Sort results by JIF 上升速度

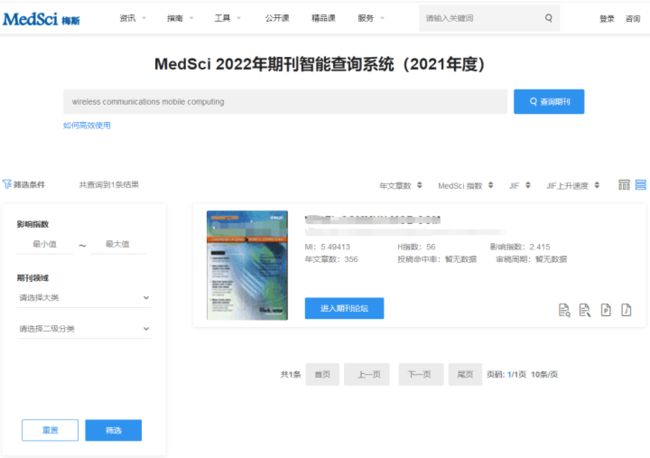[x=573, y=185]
